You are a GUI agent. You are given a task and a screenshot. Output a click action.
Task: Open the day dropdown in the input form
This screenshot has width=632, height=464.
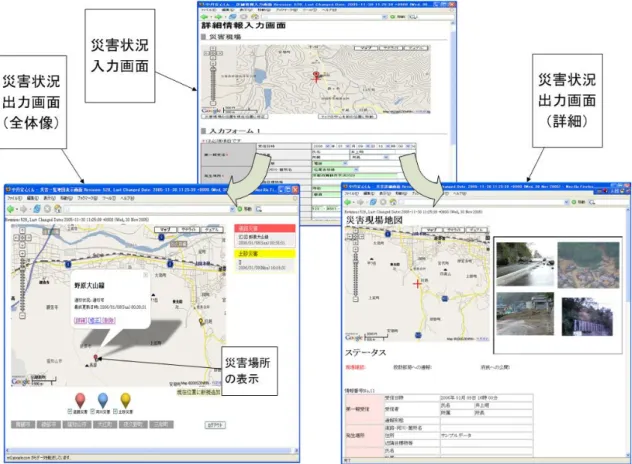pos(369,146)
